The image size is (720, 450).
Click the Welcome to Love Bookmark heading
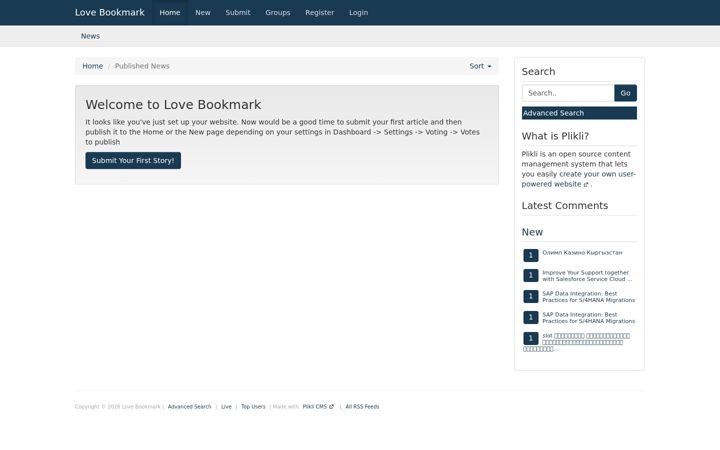coord(173,105)
